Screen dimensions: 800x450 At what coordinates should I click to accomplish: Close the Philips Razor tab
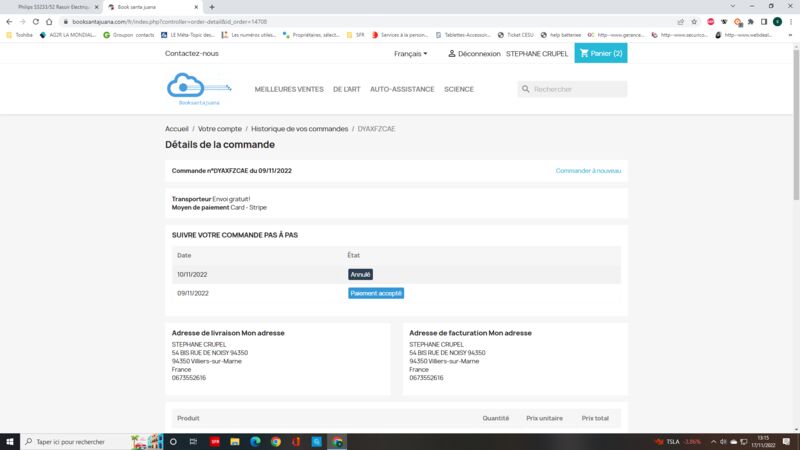(x=96, y=7)
